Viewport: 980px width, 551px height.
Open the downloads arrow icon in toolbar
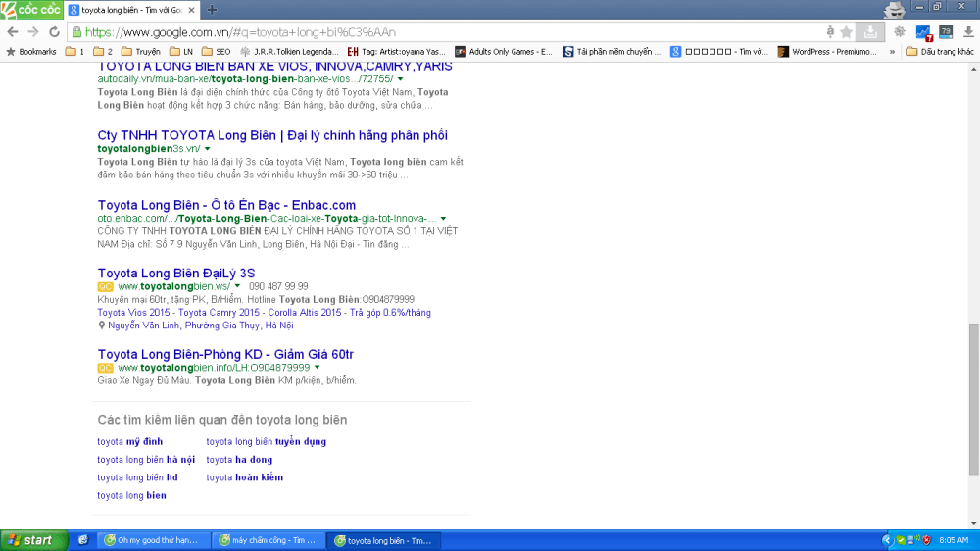coord(968,32)
